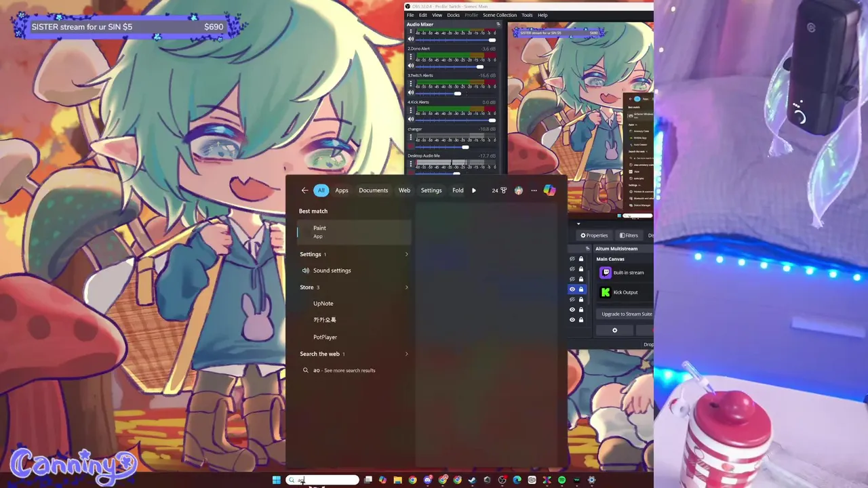Open Task View from the taskbar
Screen dimensions: 868x488
tap(368, 480)
